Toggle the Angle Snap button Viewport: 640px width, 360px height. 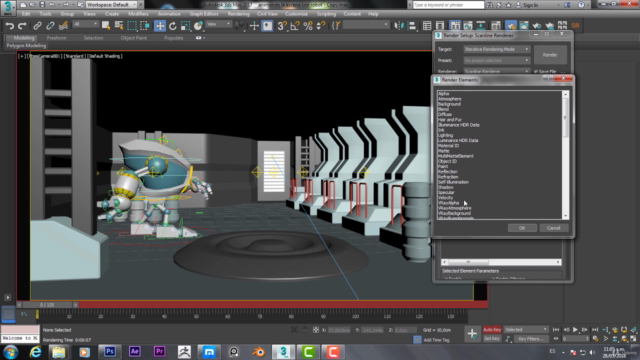coord(295,26)
